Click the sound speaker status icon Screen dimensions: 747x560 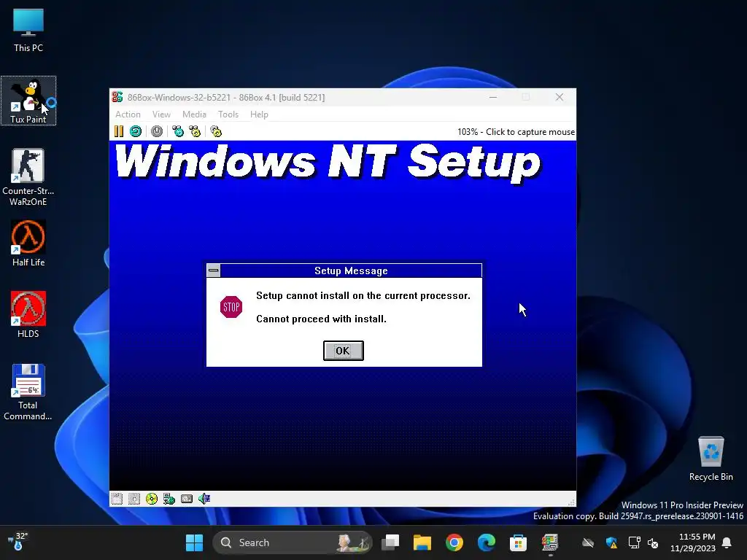204,499
